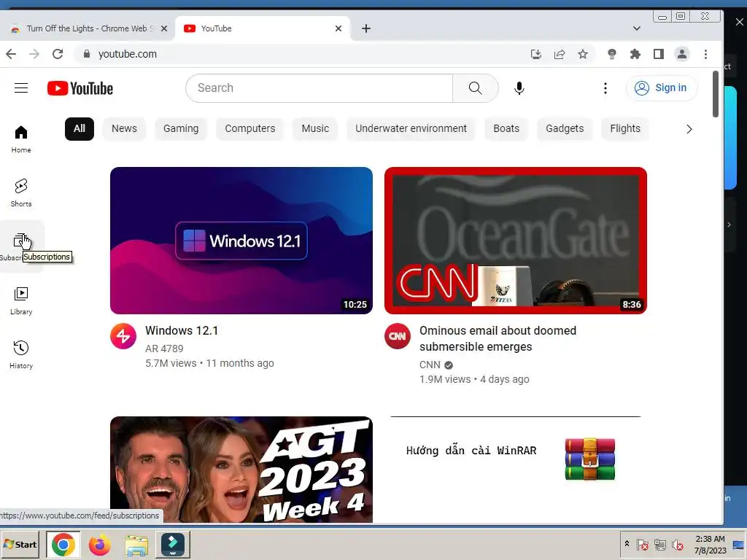The height and width of the screenshot is (560, 747).
Task: Click the CNN channel name
Action: click(x=430, y=365)
